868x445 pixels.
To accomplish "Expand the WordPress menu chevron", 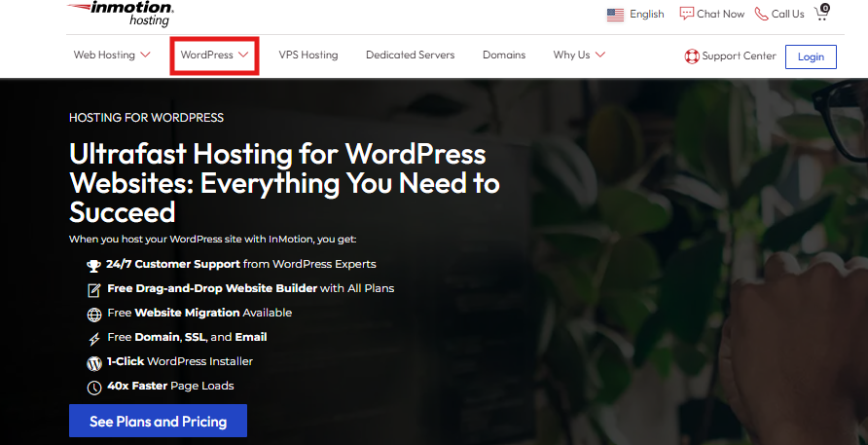I will (x=243, y=55).
